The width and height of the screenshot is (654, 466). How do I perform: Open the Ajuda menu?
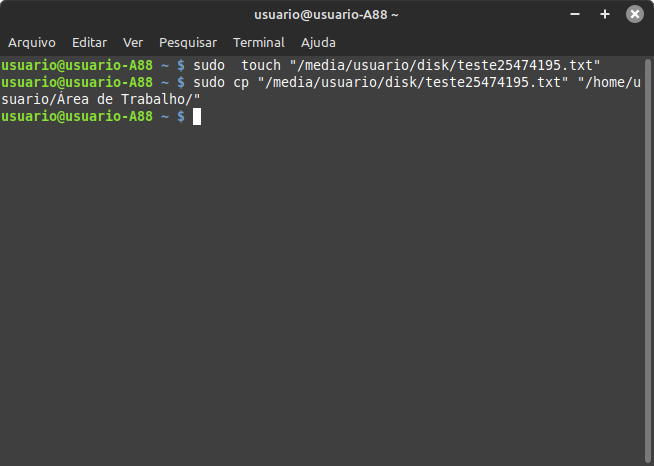318,43
